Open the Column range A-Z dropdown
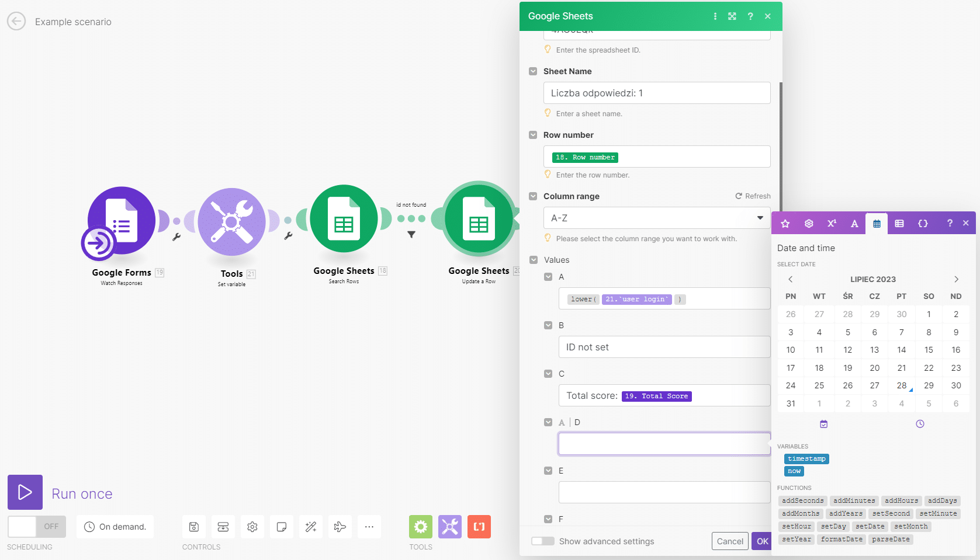The width and height of the screenshot is (980, 560). point(657,218)
